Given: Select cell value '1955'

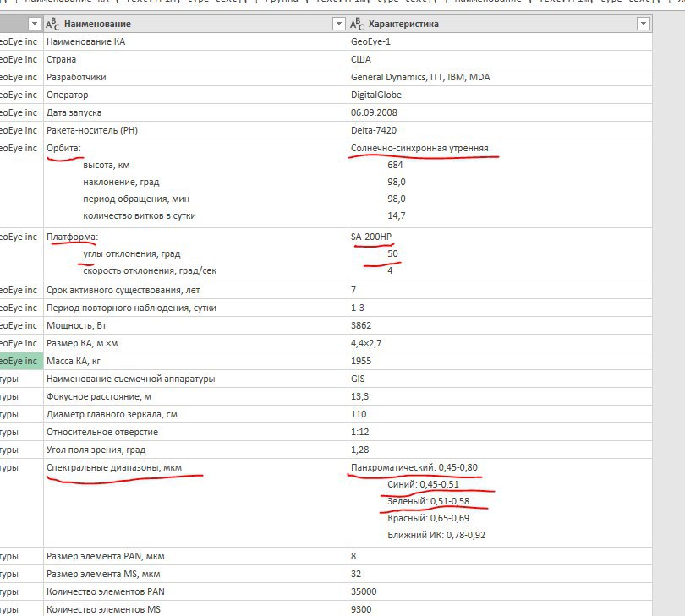Looking at the screenshot, I should pos(500,361).
